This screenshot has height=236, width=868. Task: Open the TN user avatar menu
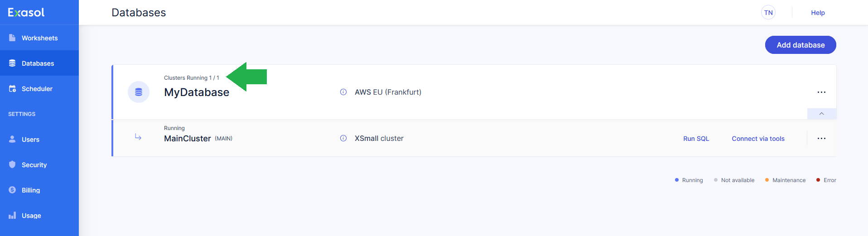click(768, 13)
